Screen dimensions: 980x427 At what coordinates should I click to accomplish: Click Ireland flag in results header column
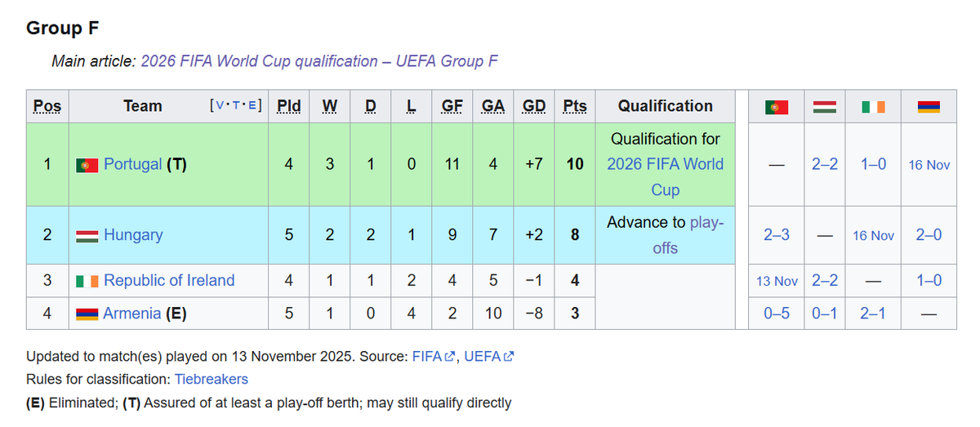pyautogui.click(x=873, y=107)
